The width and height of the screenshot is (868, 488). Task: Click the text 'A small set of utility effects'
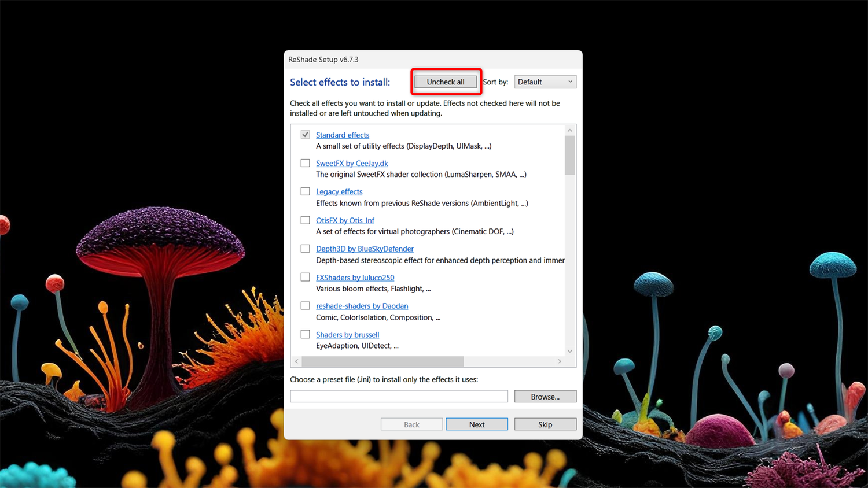coord(361,146)
